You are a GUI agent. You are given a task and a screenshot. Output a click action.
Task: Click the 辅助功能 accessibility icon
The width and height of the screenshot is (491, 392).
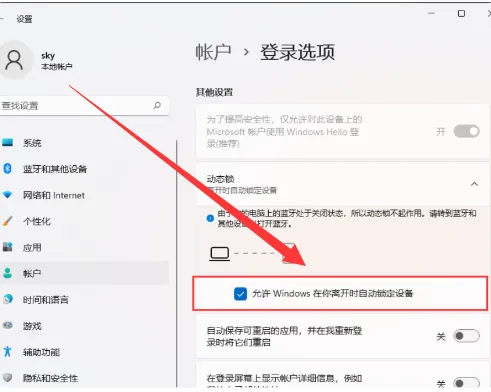[7, 352]
